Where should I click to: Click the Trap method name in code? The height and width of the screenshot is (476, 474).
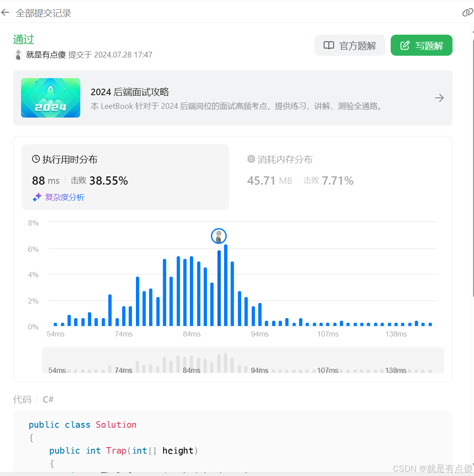click(x=116, y=451)
